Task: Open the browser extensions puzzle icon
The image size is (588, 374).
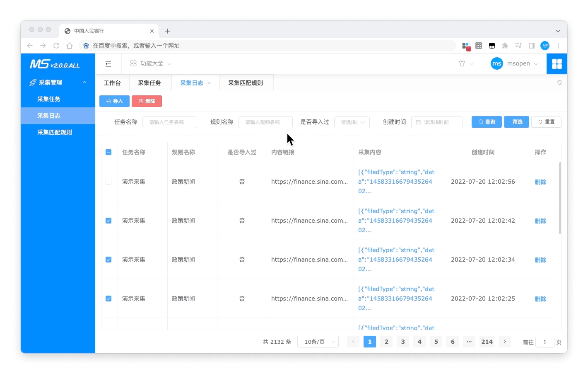Action: click(505, 46)
